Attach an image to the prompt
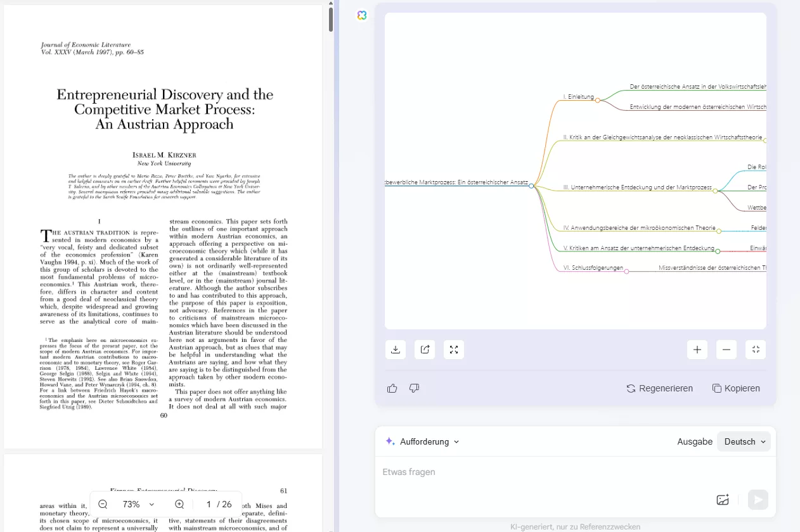Viewport: 800px width, 532px height. [x=723, y=500]
